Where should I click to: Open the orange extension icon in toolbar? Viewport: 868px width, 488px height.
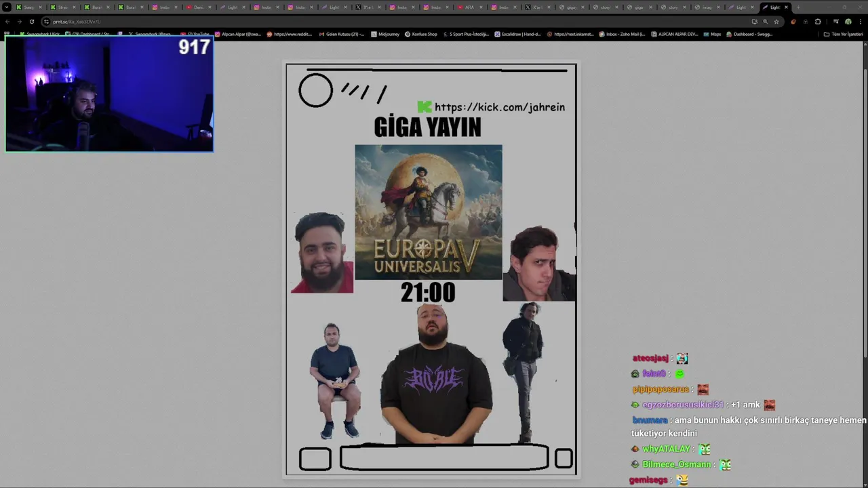tap(793, 22)
